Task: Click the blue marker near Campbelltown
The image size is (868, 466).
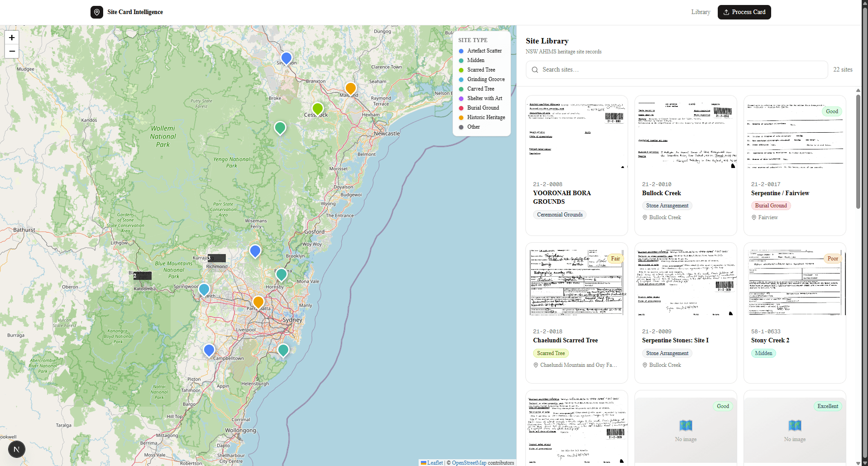Action: pos(209,350)
